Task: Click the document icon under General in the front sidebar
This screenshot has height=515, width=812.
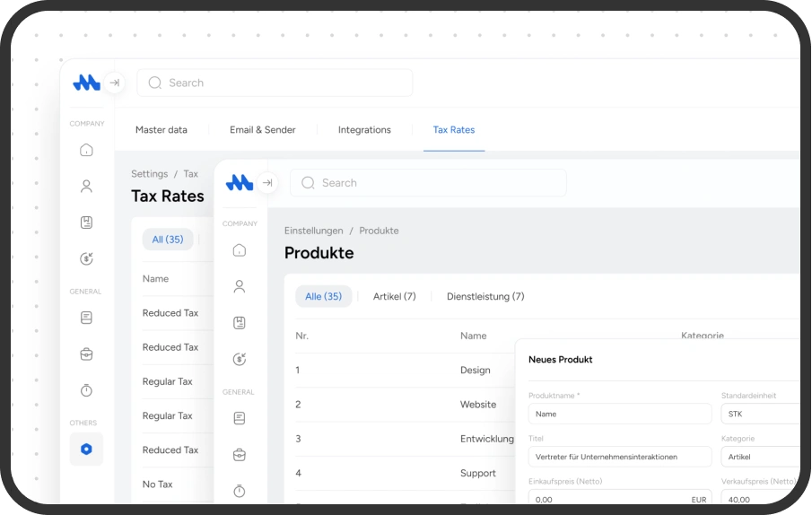Action: [239, 418]
